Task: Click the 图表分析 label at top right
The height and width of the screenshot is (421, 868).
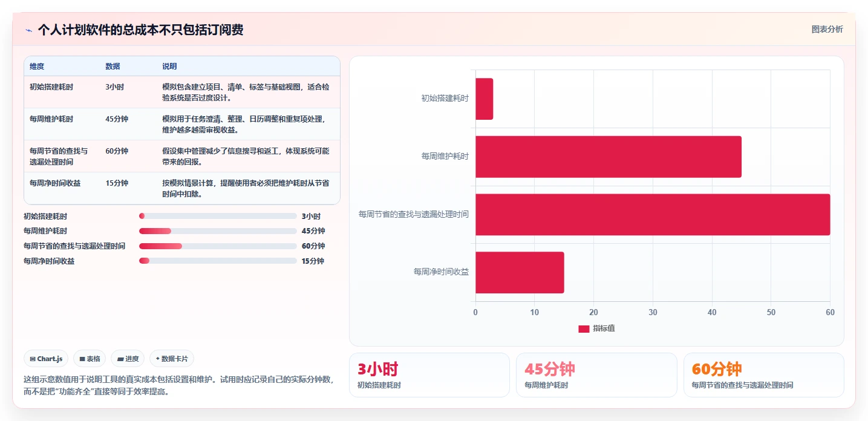Action: (x=827, y=29)
